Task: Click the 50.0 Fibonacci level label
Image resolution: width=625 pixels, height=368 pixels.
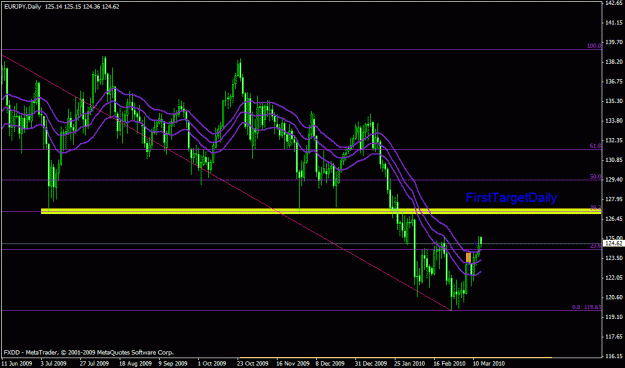Action: [595, 176]
